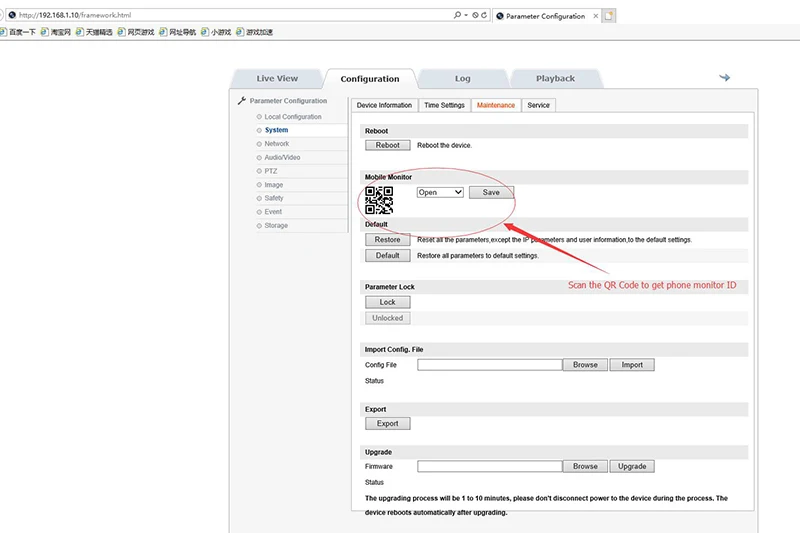Click the Import Config. File heading
The height and width of the screenshot is (533, 800).
click(394, 349)
